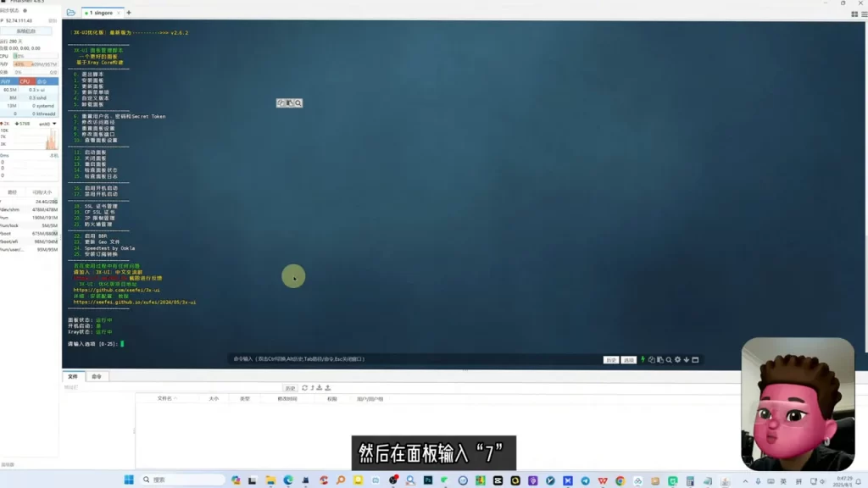Click the download arrow icon in terminal bar
This screenshot has width=868, height=488.
pos(687,359)
